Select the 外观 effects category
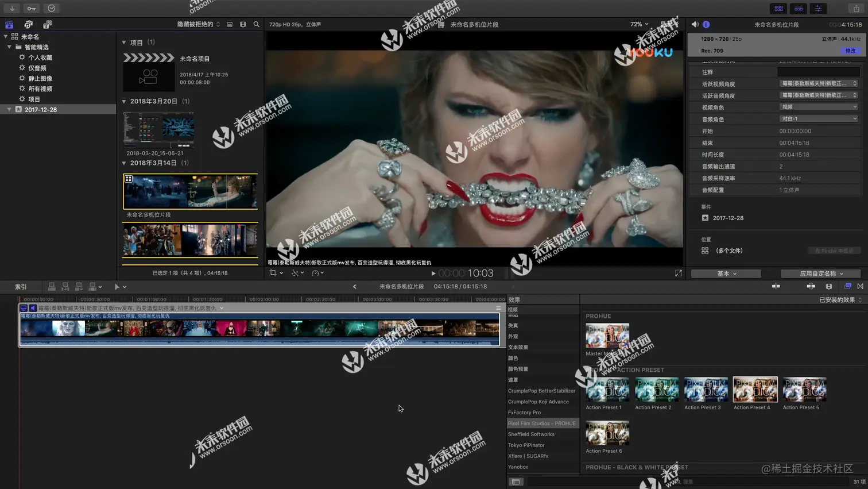Image resolution: width=868 pixels, height=489 pixels. click(x=513, y=336)
